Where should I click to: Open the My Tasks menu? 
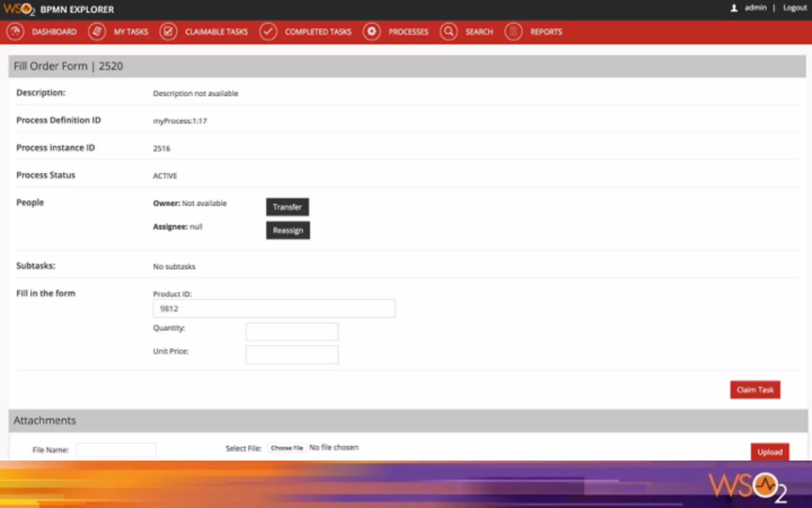[131, 32]
